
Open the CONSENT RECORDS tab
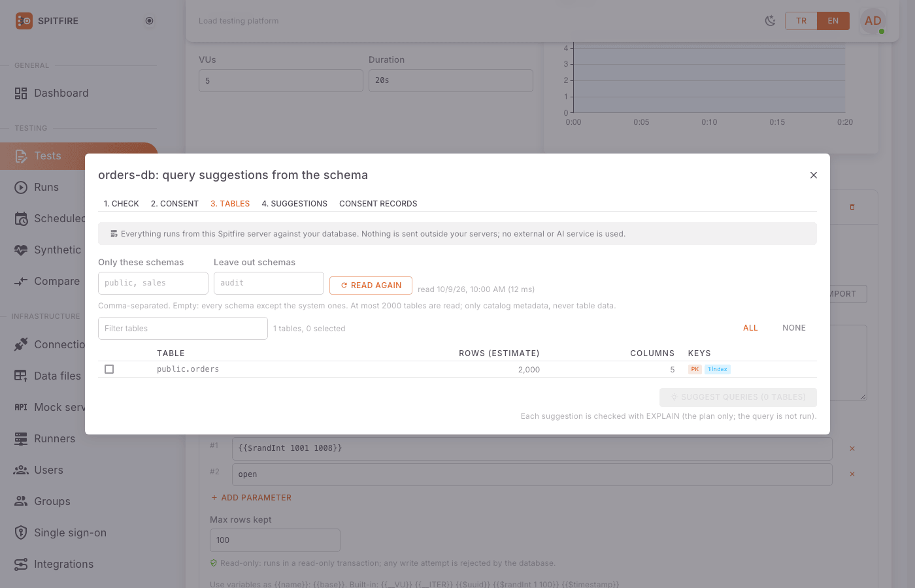coord(378,204)
